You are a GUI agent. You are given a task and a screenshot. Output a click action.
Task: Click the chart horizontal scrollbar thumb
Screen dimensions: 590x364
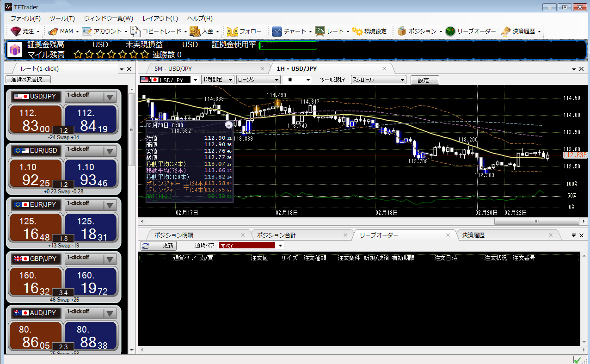click(536, 221)
